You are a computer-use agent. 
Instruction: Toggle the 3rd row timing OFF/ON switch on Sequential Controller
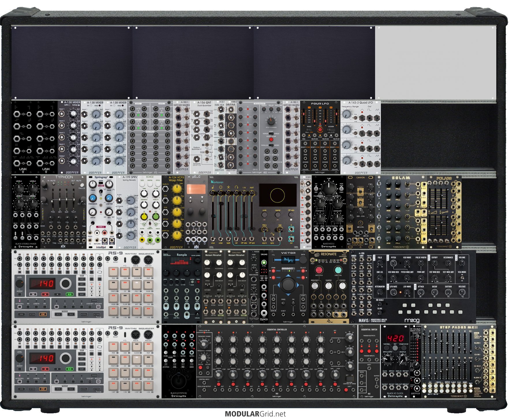pos(349,378)
